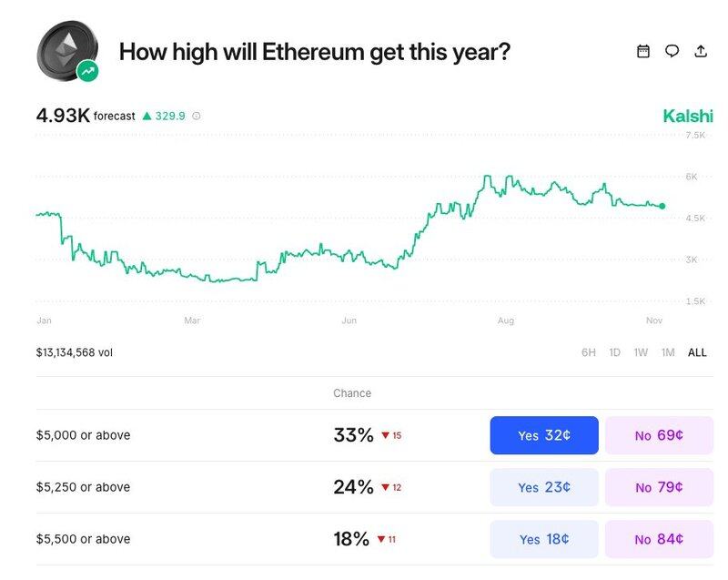
Task: Buy No at 79¢ for $5,250
Action: (659, 487)
